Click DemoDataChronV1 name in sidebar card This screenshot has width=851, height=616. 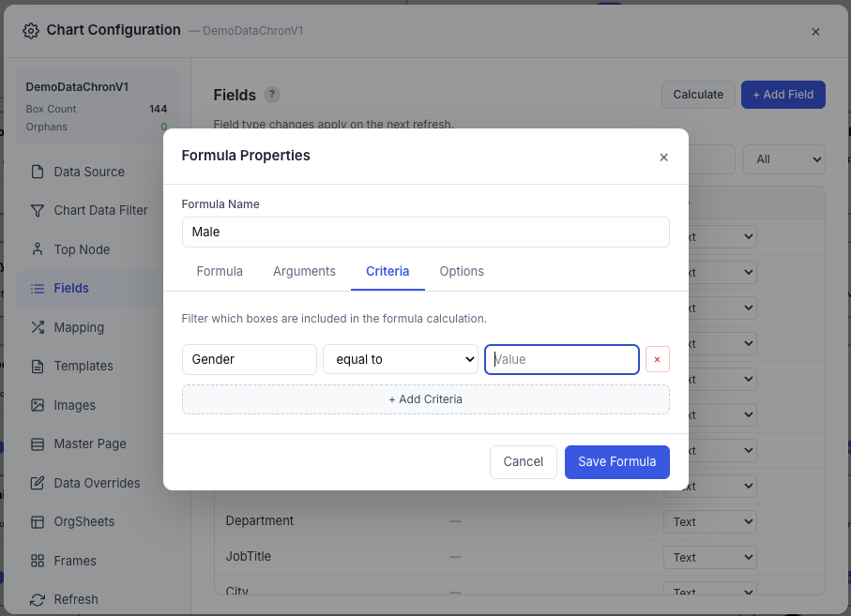[77, 87]
